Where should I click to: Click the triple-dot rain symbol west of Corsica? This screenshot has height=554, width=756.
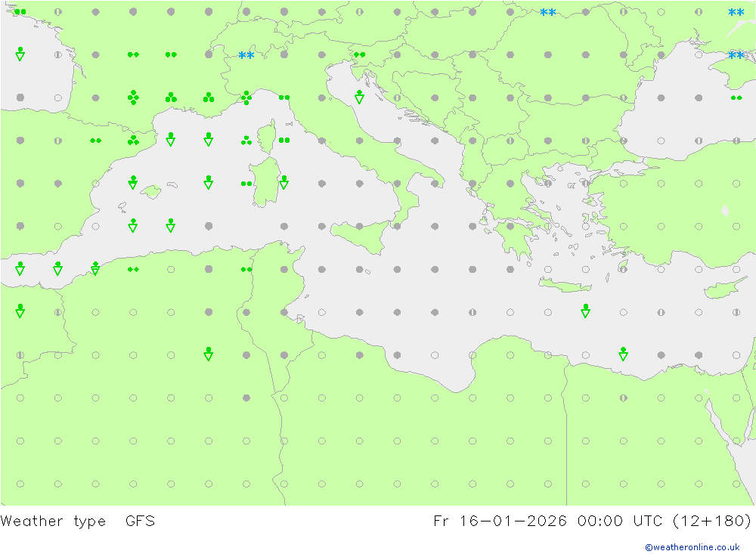tap(246, 141)
